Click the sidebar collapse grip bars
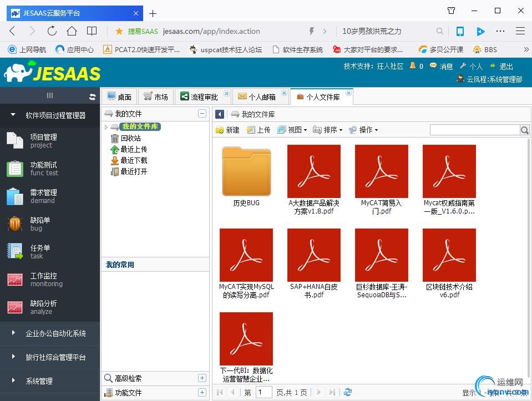The height and width of the screenshot is (401, 532). (50, 95)
